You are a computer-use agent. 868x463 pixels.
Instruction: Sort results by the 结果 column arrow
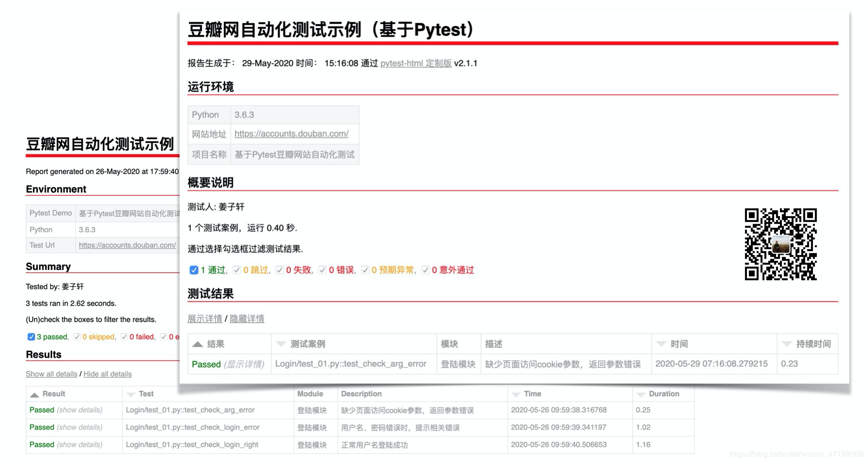point(198,343)
